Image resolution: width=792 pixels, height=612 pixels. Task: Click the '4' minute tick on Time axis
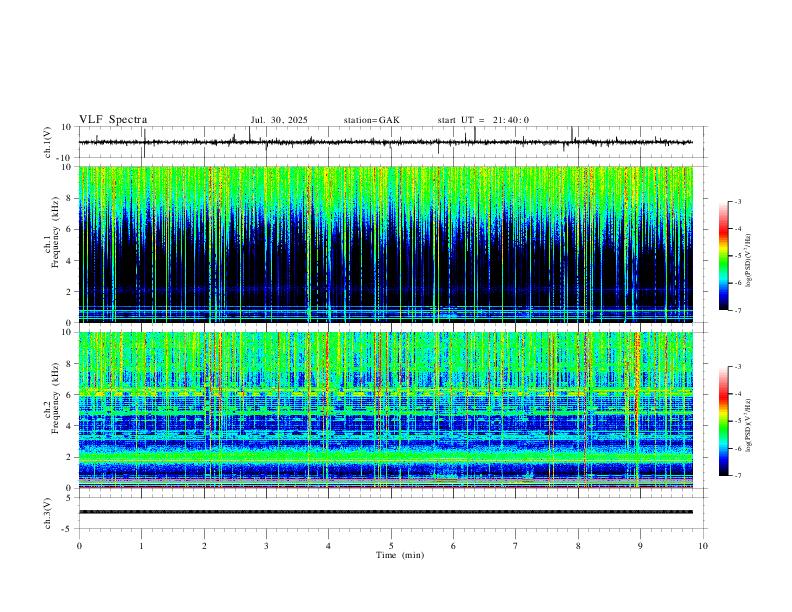tap(329, 546)
